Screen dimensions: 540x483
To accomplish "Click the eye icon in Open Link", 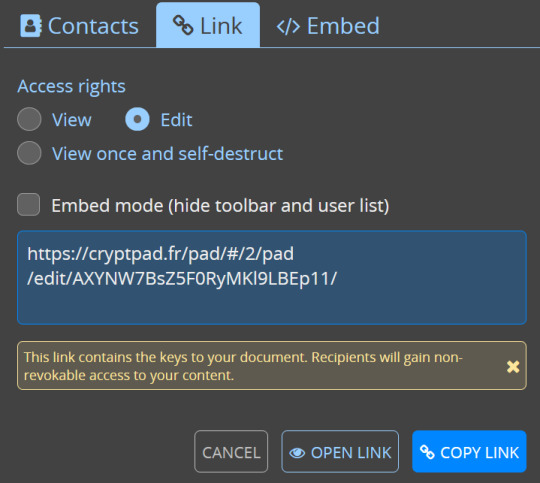I will [x=297, y=453].
